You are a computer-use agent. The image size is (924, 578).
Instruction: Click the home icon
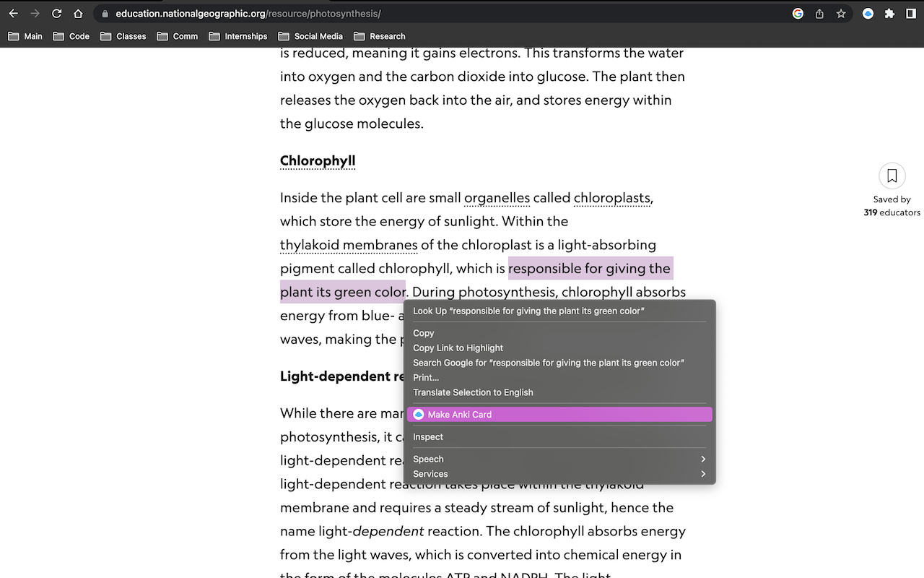(x=78, y=13)
